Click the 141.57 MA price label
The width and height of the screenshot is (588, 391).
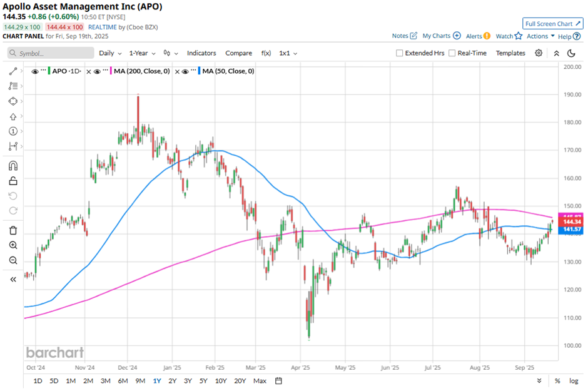570,230
